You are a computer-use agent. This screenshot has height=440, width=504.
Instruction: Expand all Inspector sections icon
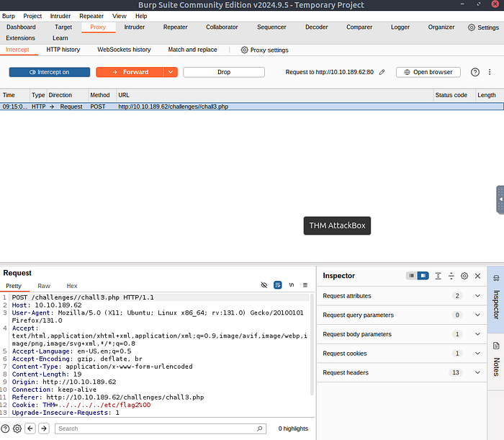[438, 276]
